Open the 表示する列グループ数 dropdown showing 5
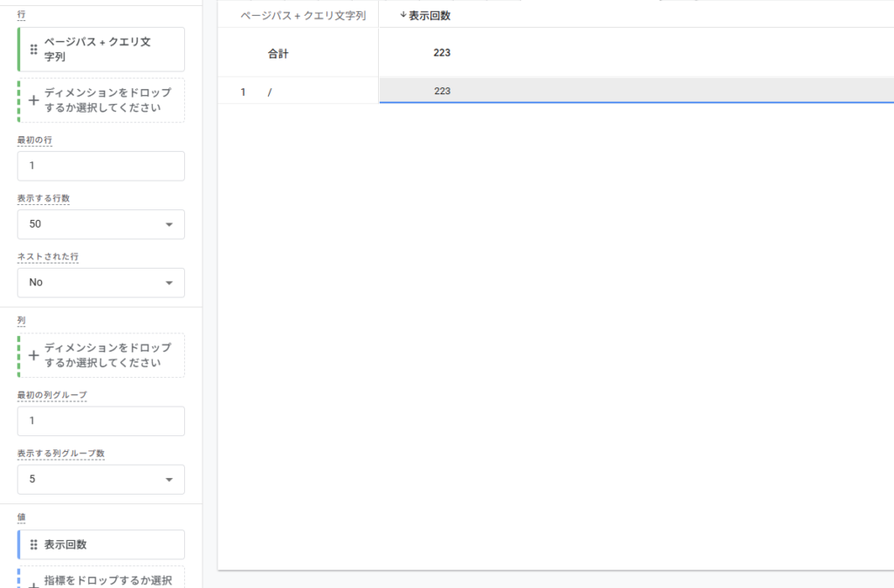This screenshot has height=588, width=894. (x=100, y=479)
